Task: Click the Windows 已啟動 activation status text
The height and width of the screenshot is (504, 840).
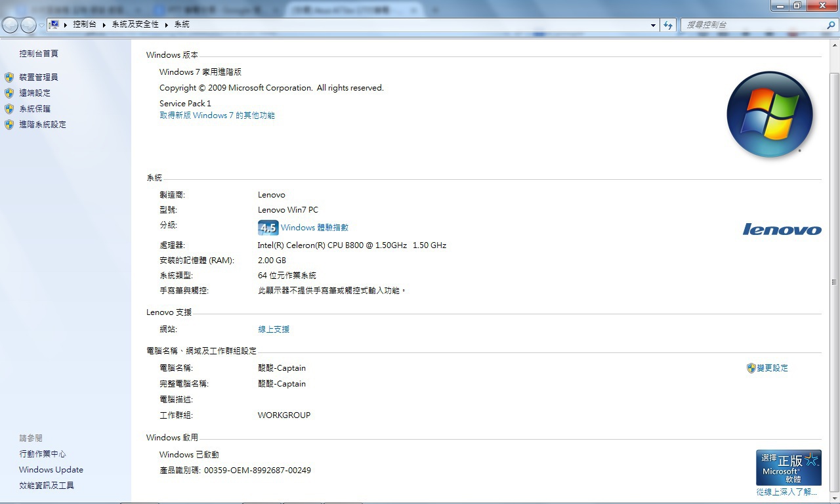Action: pos(189,455)
